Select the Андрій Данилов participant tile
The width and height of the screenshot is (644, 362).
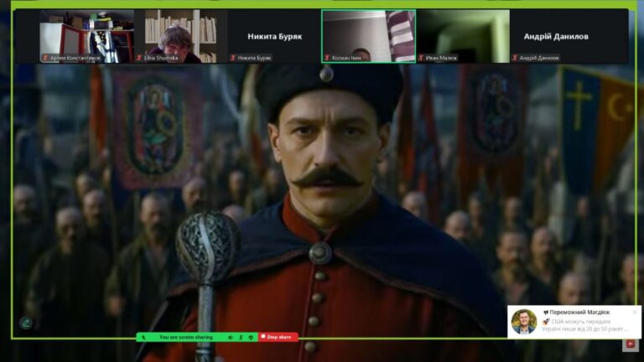tap(556, 36)
